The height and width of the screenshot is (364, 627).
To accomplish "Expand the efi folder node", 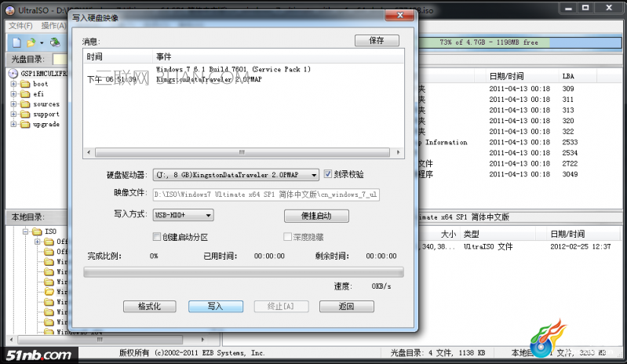I will tap(13, 94).
